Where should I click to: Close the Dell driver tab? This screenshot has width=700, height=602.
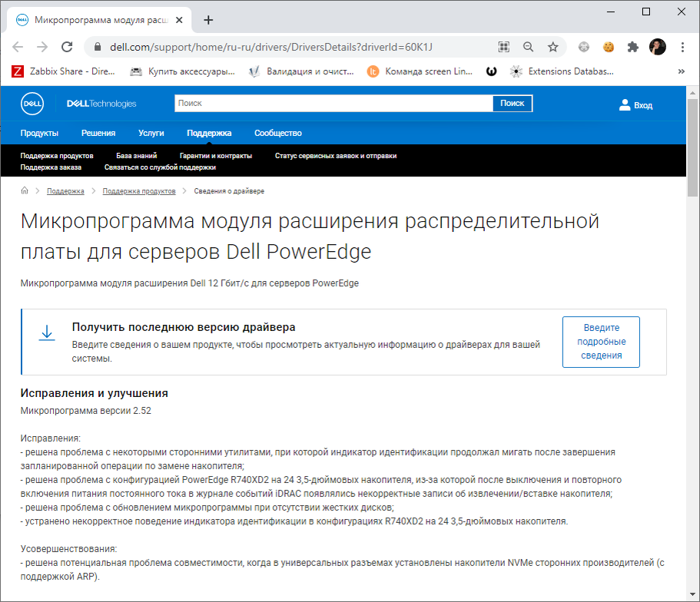point(179,20)
